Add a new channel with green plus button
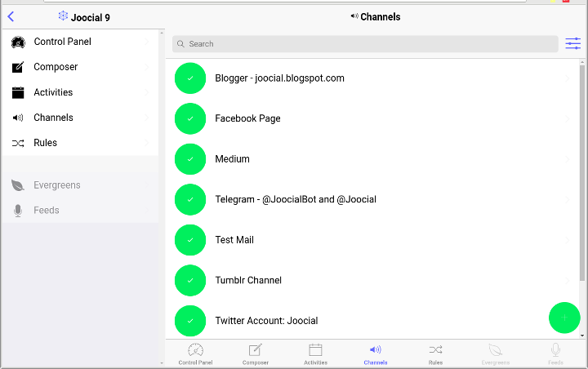Viewport: 588px width, 369px height. point(564,318)
